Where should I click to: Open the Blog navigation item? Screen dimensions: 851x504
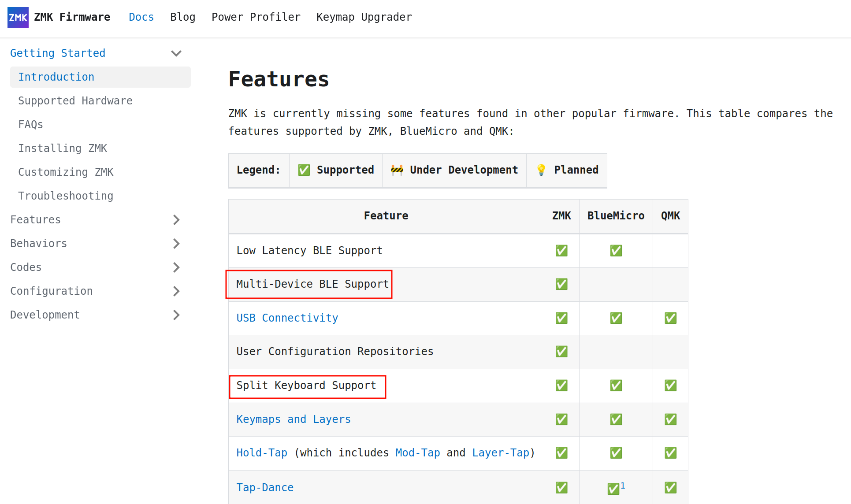tap(182, 17)
